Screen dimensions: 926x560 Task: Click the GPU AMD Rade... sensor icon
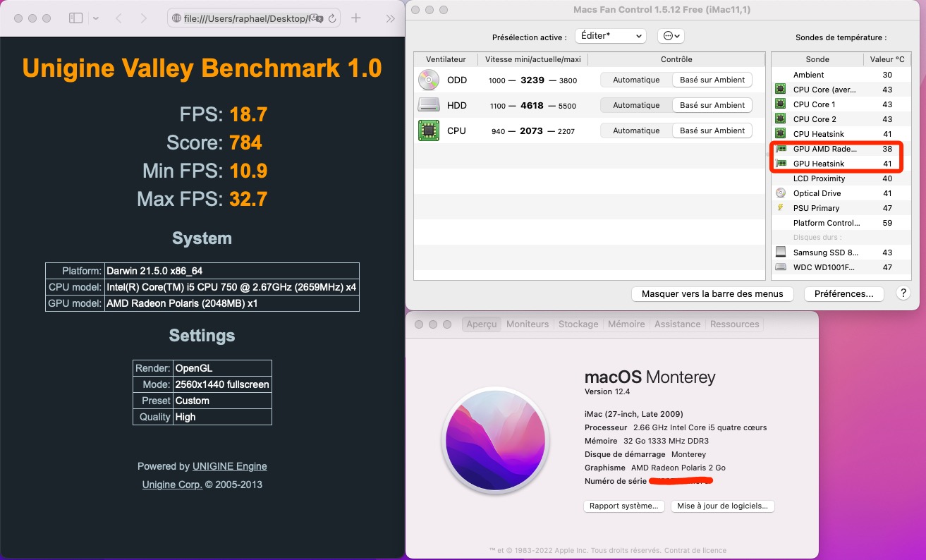[781, 149]
